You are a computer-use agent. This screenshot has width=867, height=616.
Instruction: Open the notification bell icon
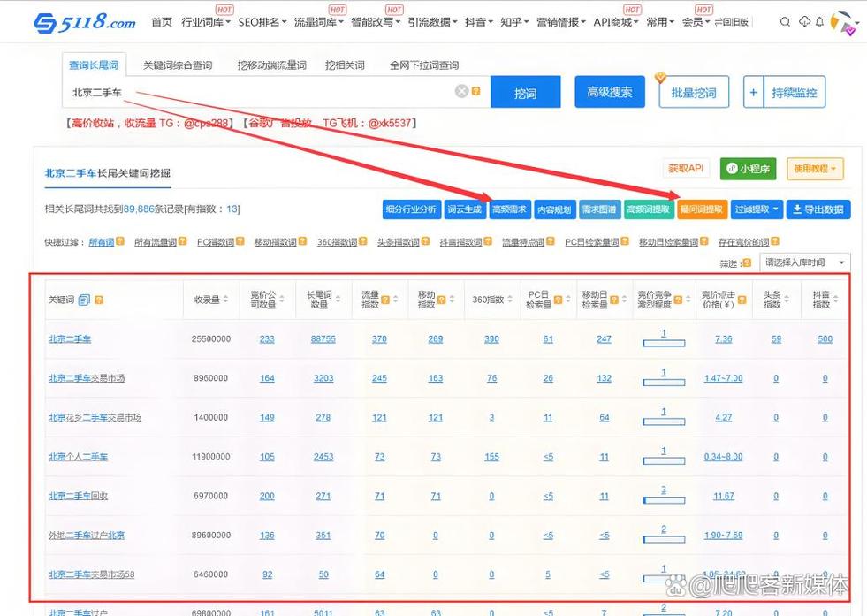tap(819, 21)
